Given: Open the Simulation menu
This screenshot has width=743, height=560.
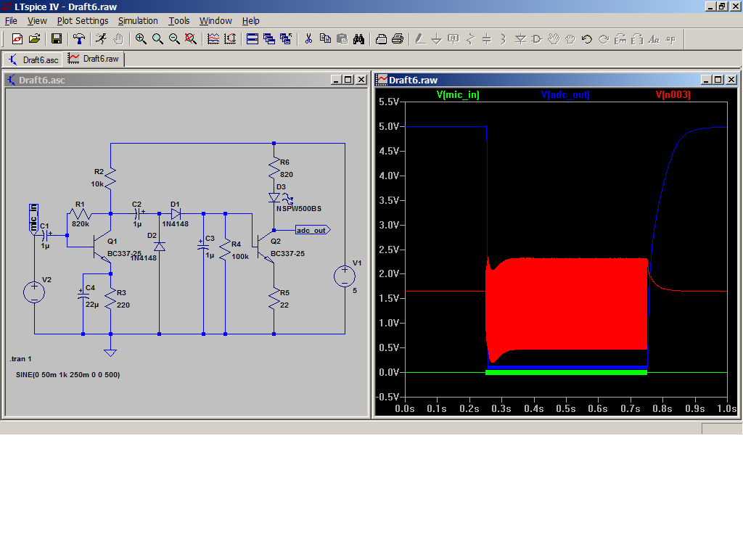Looking at the screenshot, I should point(138,21).
